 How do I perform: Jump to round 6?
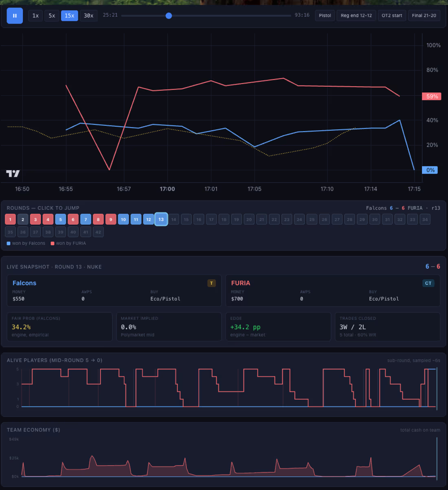click(73, 220)
